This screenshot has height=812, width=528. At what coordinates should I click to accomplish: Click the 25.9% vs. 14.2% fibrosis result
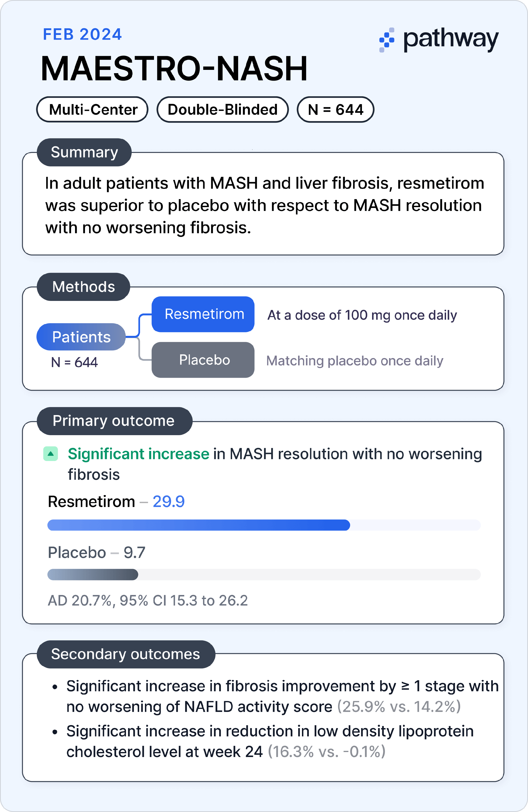pos(399,707)
